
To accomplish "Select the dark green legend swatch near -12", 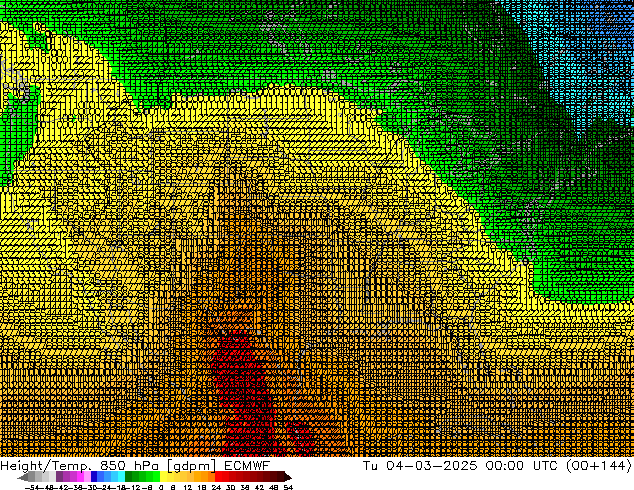I will pyautogui.click(x=129, y=477).
